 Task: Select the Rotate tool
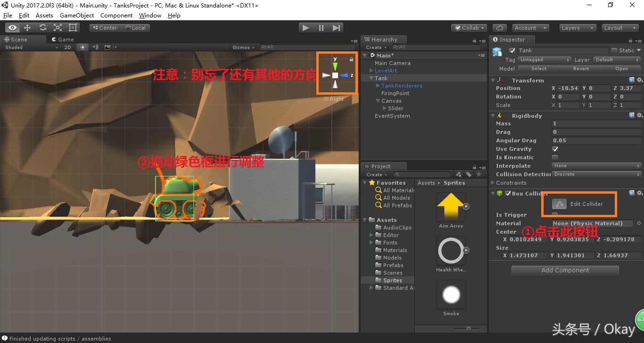pos(42,27)
